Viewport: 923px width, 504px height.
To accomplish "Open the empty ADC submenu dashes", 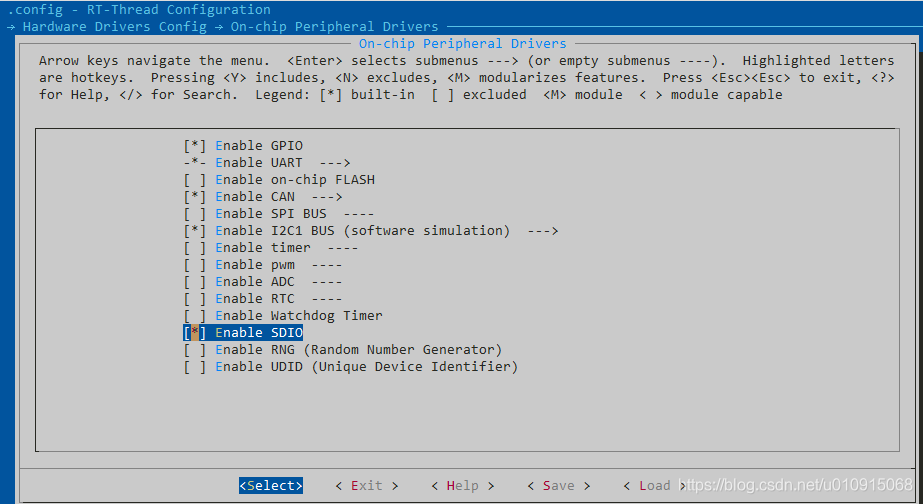I will tap(327, 282).
